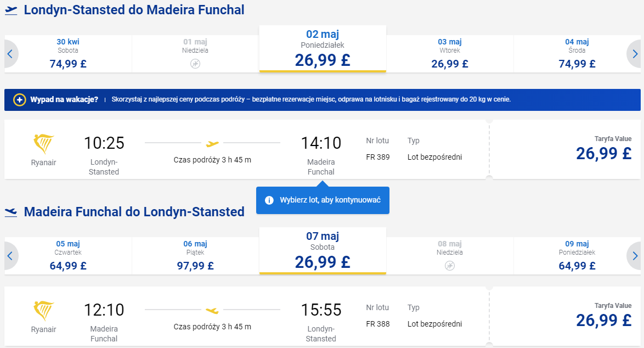
Task: Select 03 maj Wtorek outbound date
Action: click(x=450, y=54)
